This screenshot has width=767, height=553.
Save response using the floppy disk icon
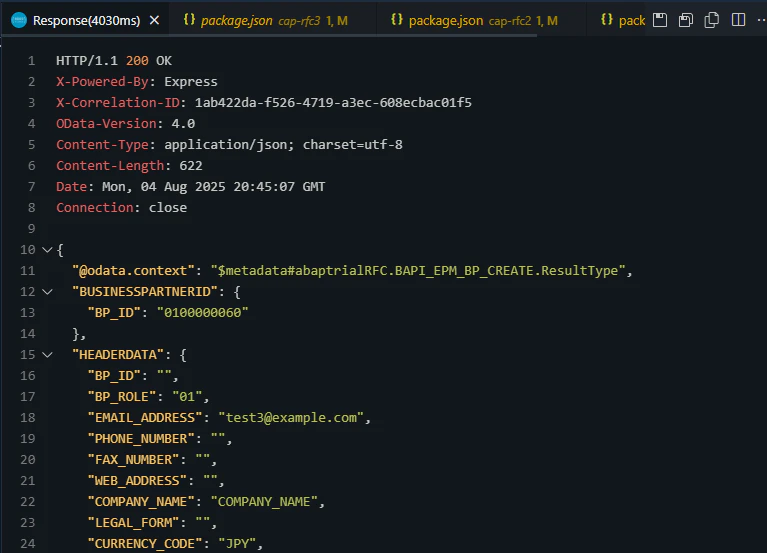pyautogui.click(x=660, y=20)
